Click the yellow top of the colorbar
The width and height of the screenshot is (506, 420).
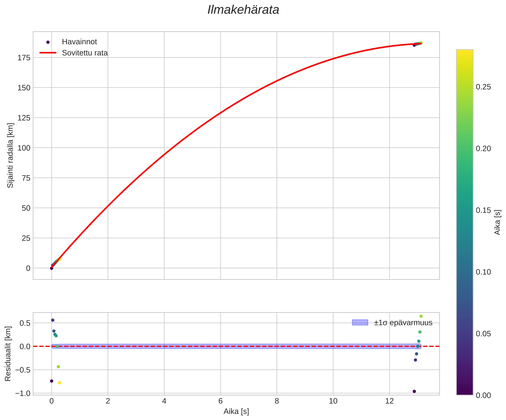pos(465,53)
